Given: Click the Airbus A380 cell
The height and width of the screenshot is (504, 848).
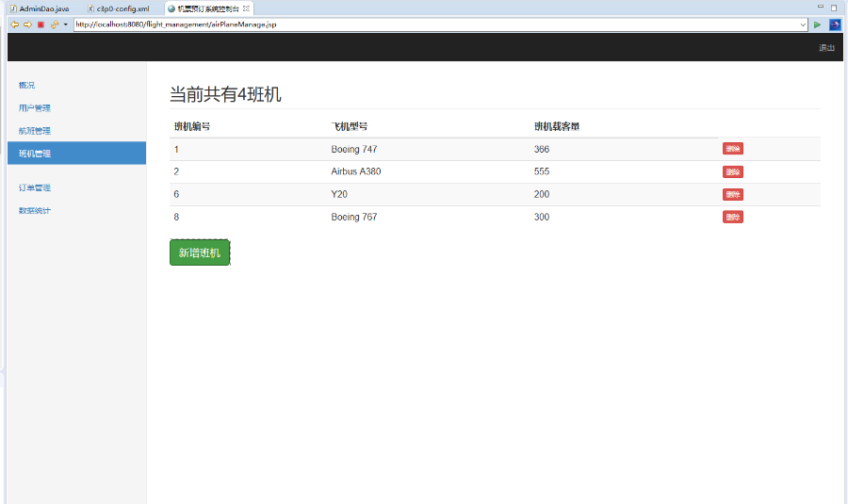Looking at the screenshot, I should point(356,171).
